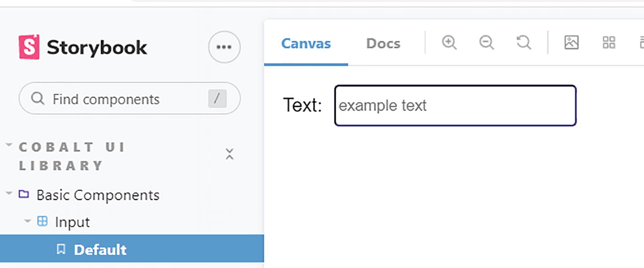Reset the canvas zoom level
644x268 pixels.
pyautogui.click(x=524, y=43)
